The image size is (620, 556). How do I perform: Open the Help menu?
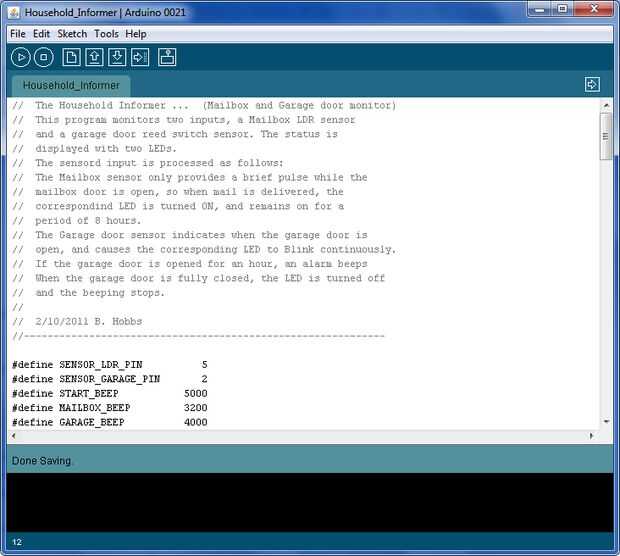point(136,34)
